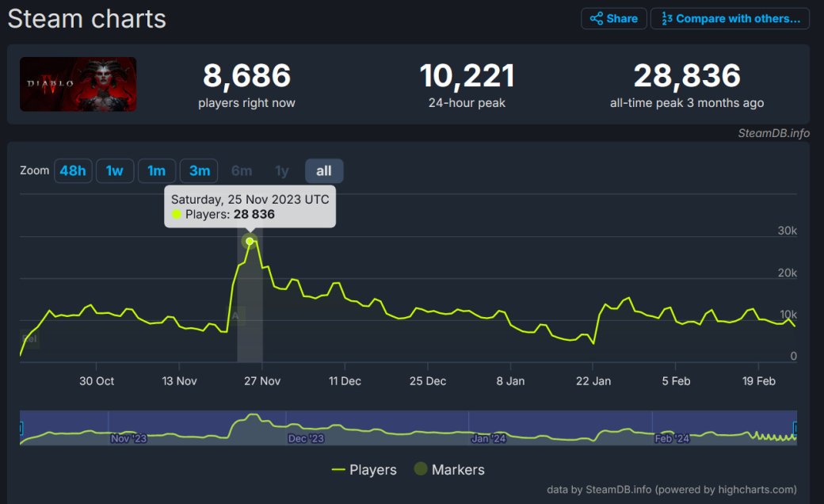Screen dimensions: 824x504
Task: Click Feb '24 in the navigator
Action: (x=672, y=438)
